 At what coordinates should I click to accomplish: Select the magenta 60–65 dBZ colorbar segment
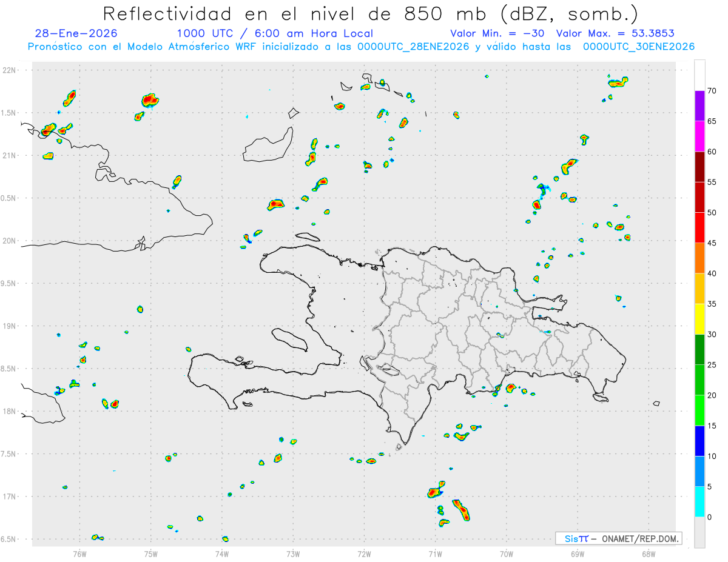699,136
